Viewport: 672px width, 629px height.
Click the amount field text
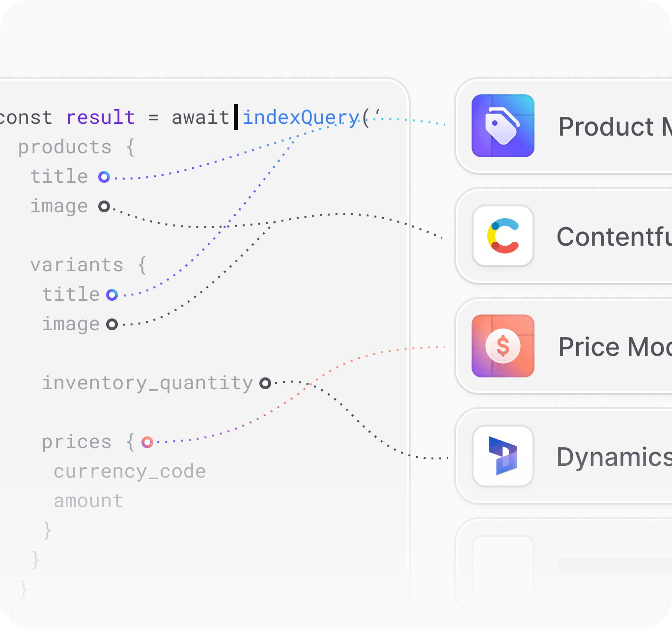coord(88,501)
